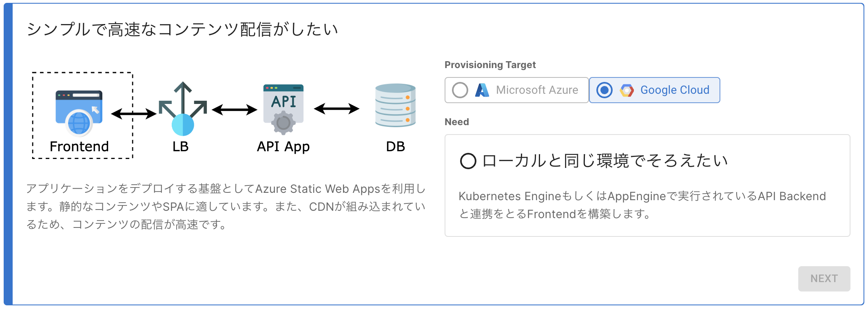This screenshot has height=309, width=868.
Task: Click the DB database icon
Action: coord(395,106)
